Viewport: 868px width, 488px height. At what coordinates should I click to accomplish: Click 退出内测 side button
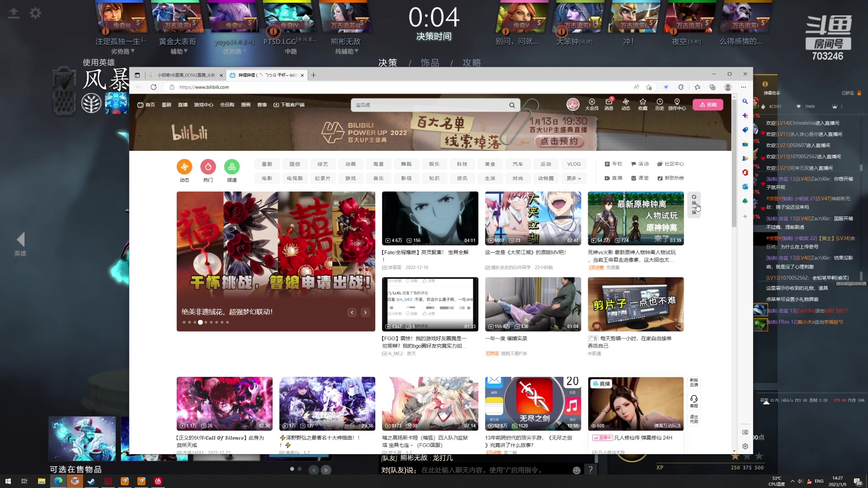[x=694, y=419]
